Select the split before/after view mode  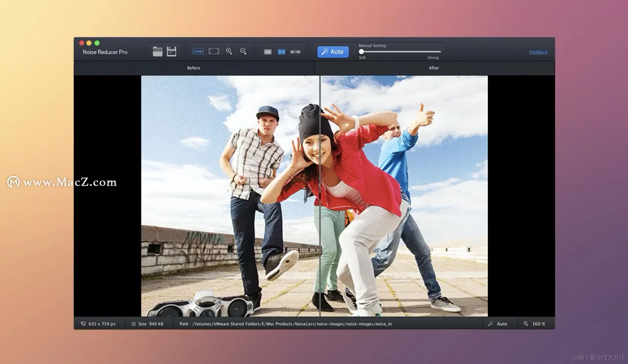click(281, 52)
